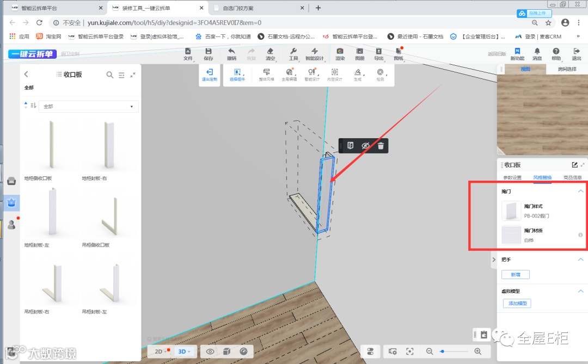Select 吊柜封板-右 thumbnail
This screenshot has height=364, width=588.
51,279
